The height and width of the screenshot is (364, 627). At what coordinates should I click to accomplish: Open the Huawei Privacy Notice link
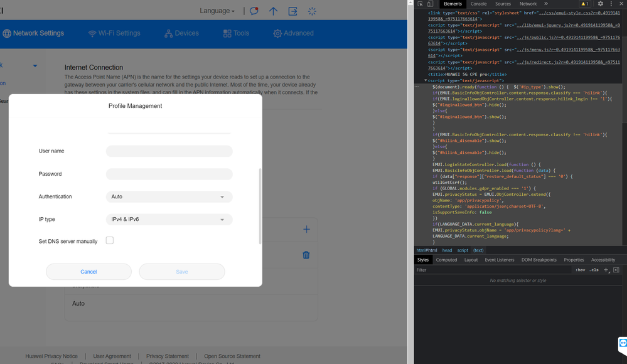(51, 356)
